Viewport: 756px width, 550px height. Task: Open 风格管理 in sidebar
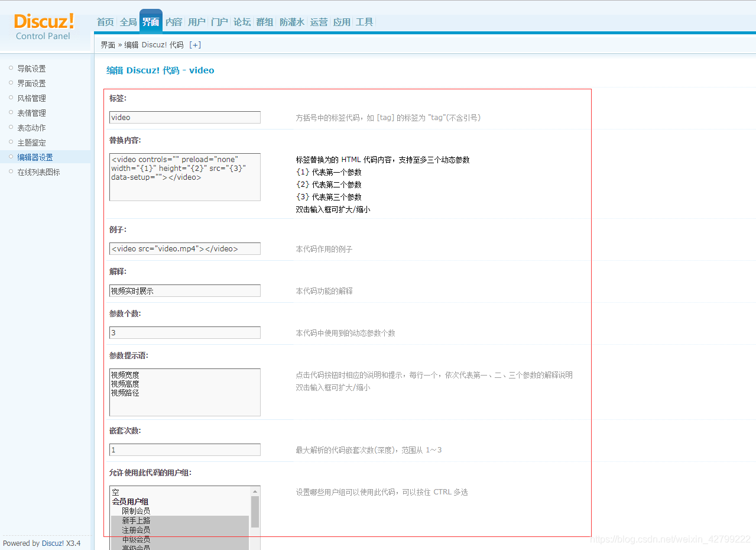(31, 98)
